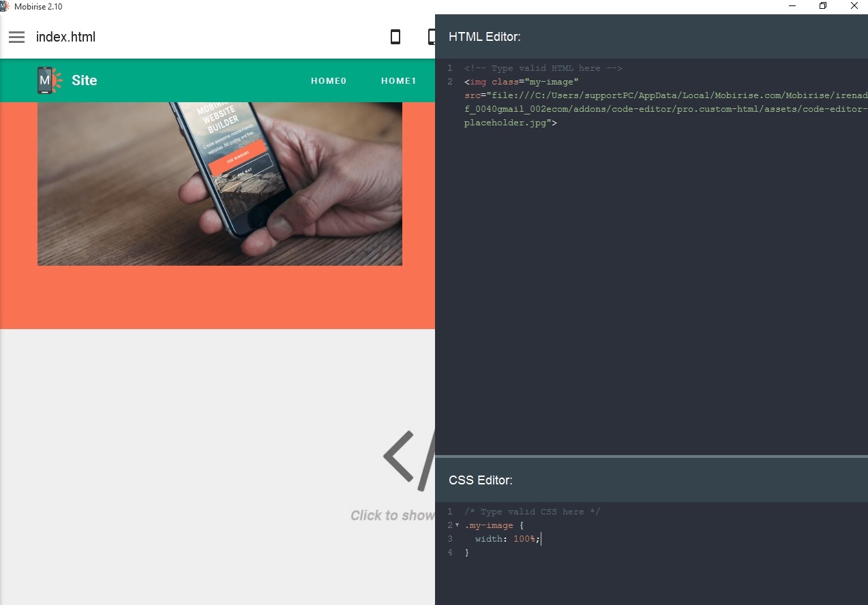Click the Mobirise icon in the title bar
This screenshot has height=605, width=868.
tap(5, 5)
